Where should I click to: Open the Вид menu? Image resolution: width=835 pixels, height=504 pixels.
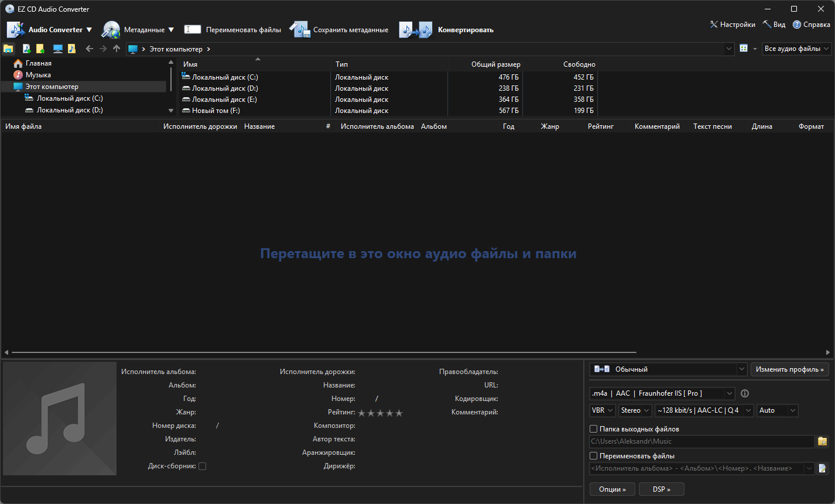point(774,25)
